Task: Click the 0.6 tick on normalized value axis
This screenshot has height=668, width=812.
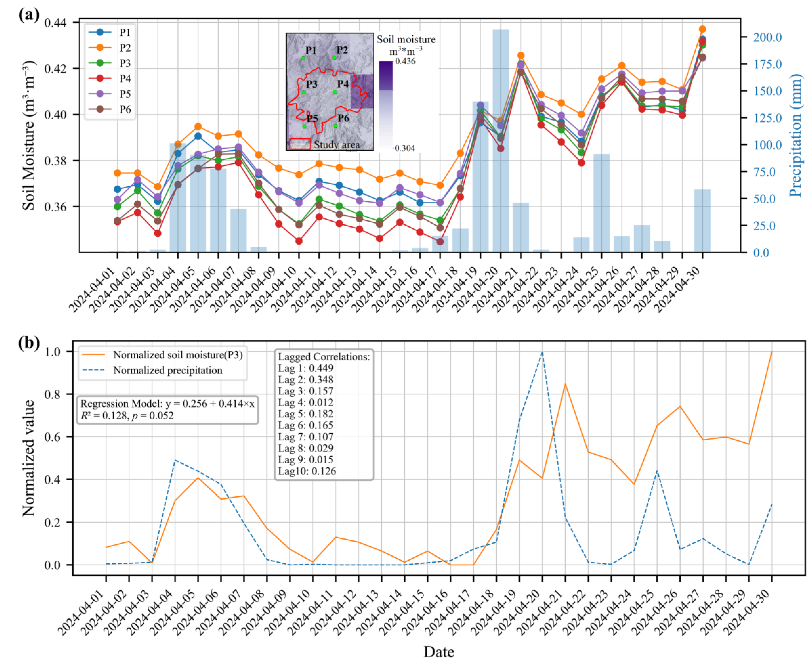Action: 53,437
